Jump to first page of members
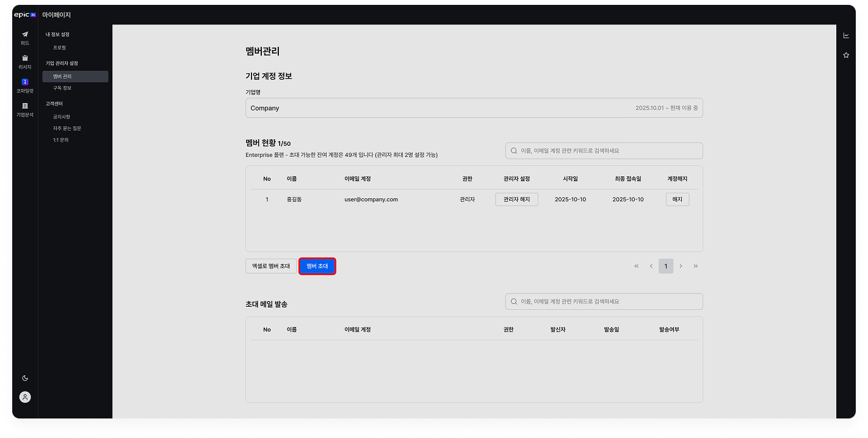The width and height of the screenshot is (868, 438). 637,266
